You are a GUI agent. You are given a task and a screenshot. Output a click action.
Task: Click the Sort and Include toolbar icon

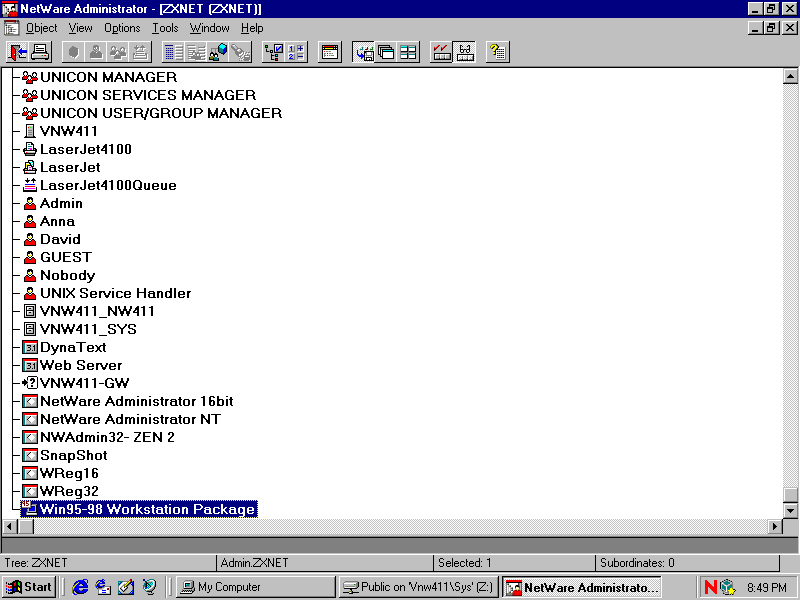(x=296, y=52)
